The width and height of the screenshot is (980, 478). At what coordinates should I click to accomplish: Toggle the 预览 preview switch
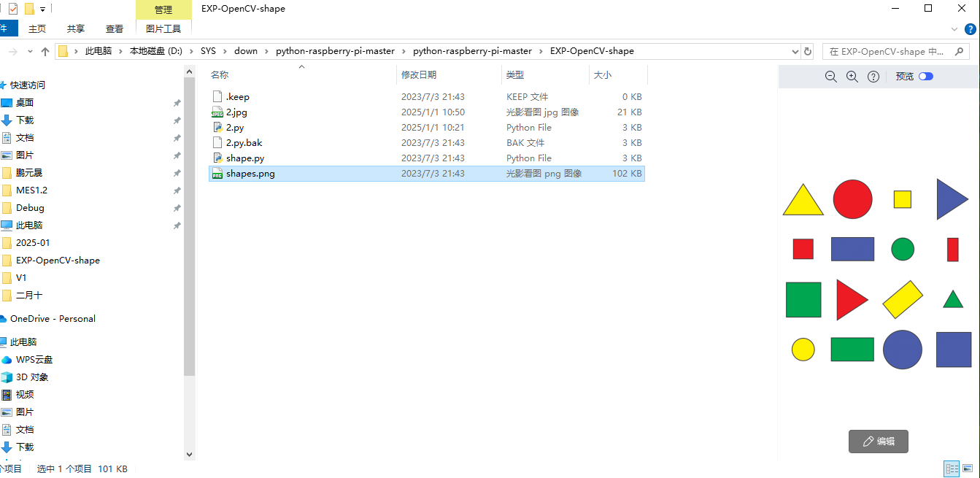tap(925, 77)
